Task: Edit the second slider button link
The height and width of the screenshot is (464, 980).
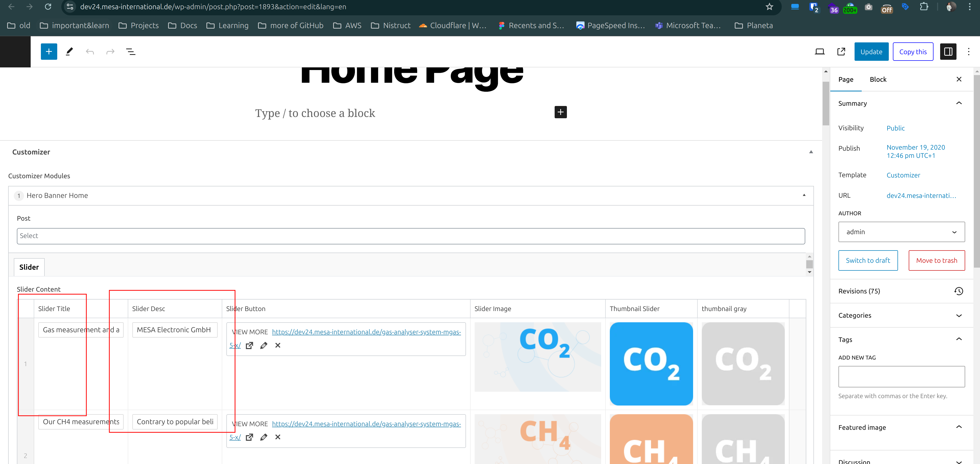Action: point(264,437)
